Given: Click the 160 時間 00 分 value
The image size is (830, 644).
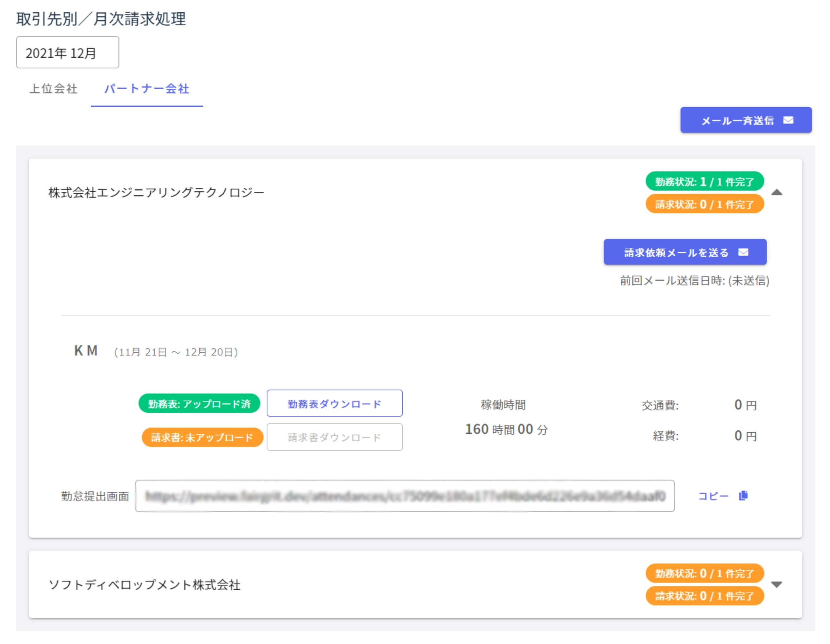Looking at the screenshot, I should (x=506, y=429).
